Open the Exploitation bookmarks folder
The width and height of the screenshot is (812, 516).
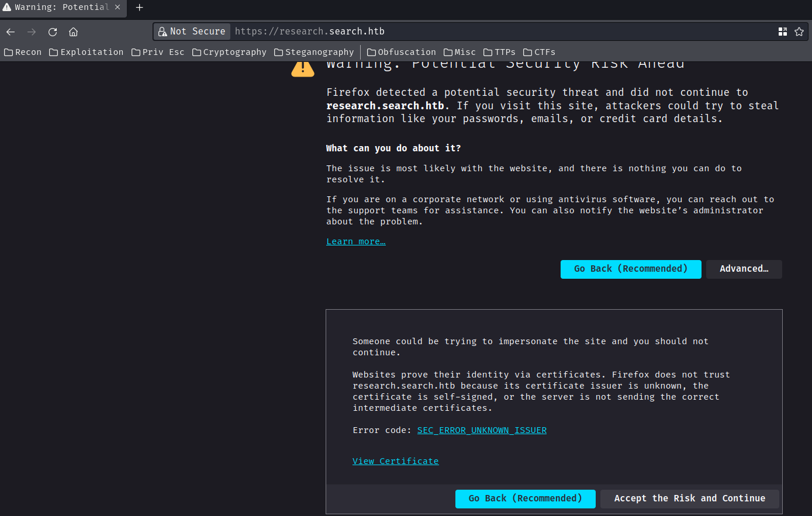coord(87,52)
